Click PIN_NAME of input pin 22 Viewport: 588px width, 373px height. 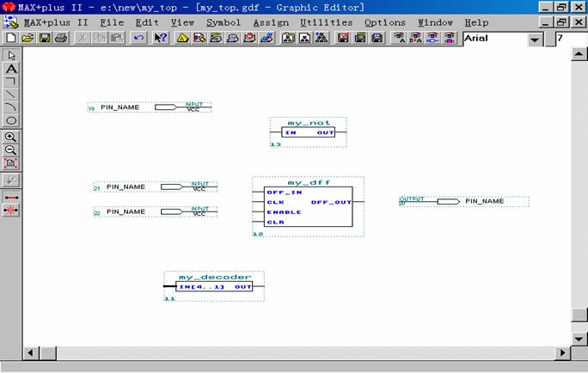click(126, 211)
